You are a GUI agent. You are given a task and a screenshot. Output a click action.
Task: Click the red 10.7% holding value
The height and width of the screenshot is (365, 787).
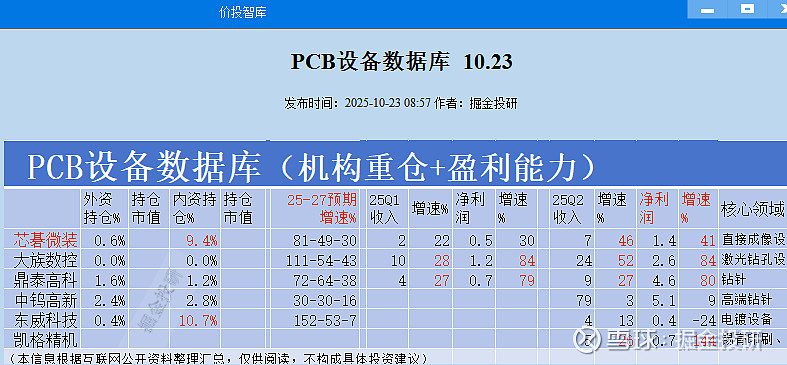(197, 320)
